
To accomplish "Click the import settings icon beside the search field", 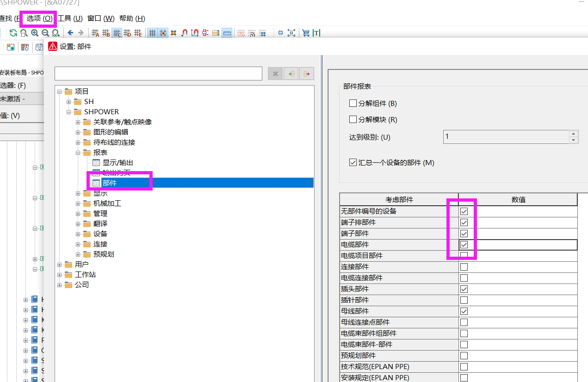I will [291, 73].
